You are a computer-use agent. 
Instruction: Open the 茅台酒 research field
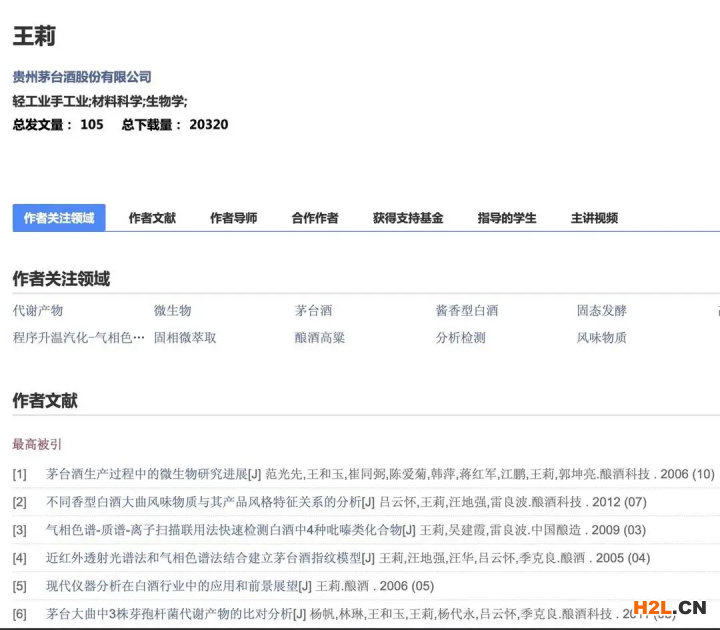[x=313, y=310]
